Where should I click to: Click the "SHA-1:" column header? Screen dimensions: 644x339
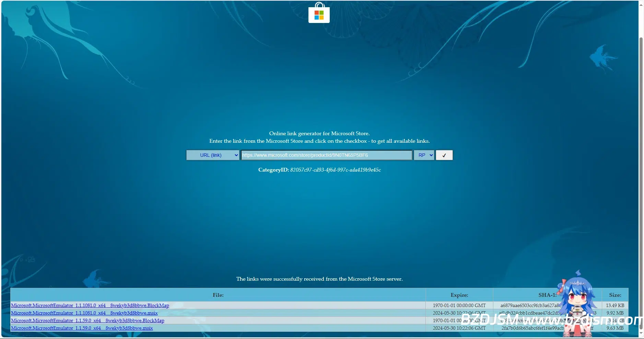point(547,295)
